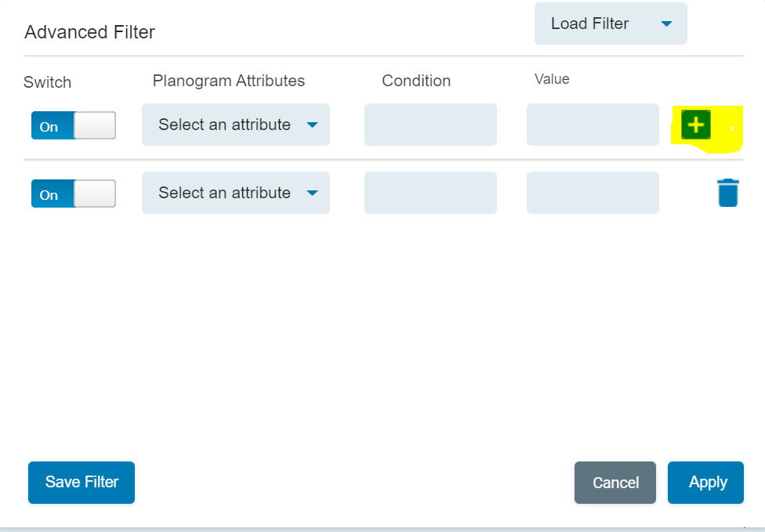Click the Value column header

pyautogui.click(x=552, y=79)
